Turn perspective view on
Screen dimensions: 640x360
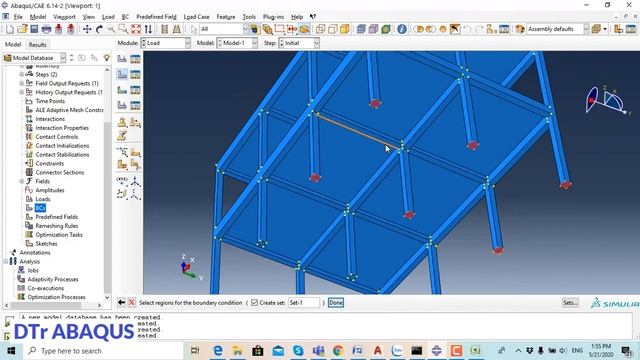177,29
